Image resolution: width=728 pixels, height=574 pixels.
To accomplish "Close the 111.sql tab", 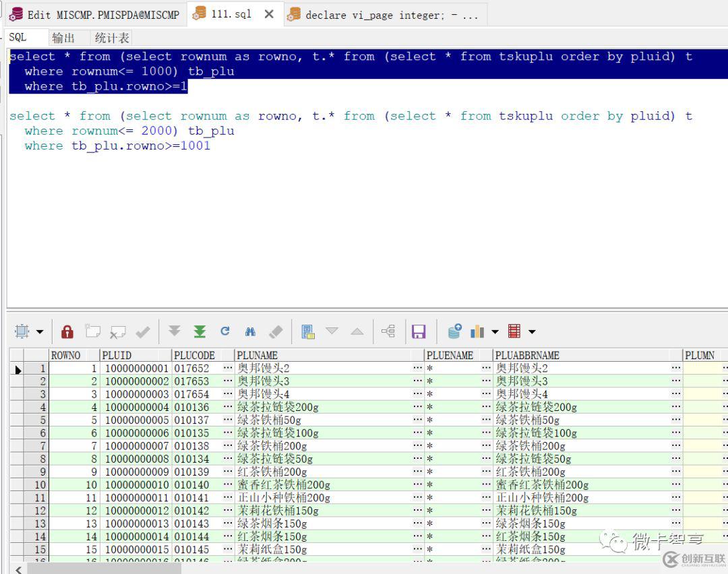I will click(x=269, y=14).
